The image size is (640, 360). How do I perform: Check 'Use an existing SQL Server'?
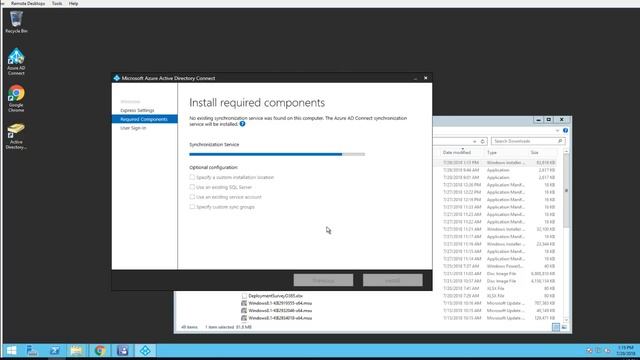(192, 187)
